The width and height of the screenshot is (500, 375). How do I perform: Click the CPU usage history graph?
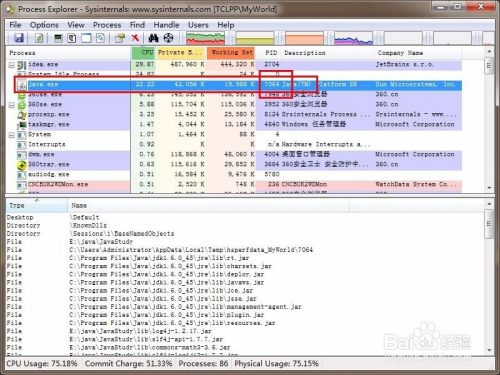(x=205, y=38)
